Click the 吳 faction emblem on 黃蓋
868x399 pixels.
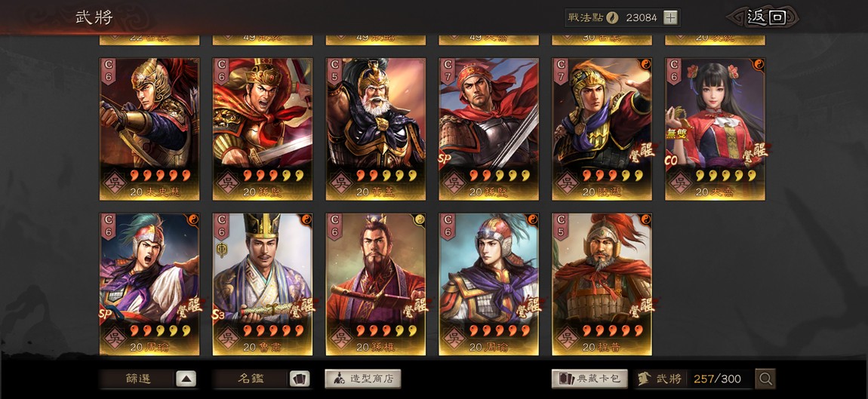coord(339,182)
